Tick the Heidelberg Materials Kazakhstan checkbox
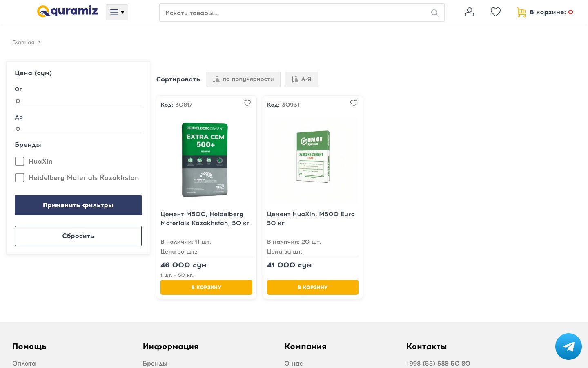588x368 pixels. click(20, 177)
